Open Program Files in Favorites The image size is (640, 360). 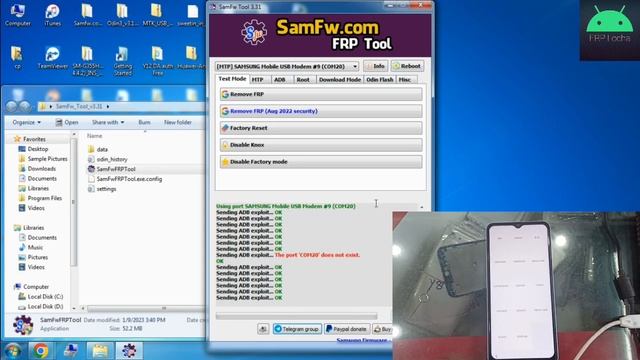pos(40,198)
